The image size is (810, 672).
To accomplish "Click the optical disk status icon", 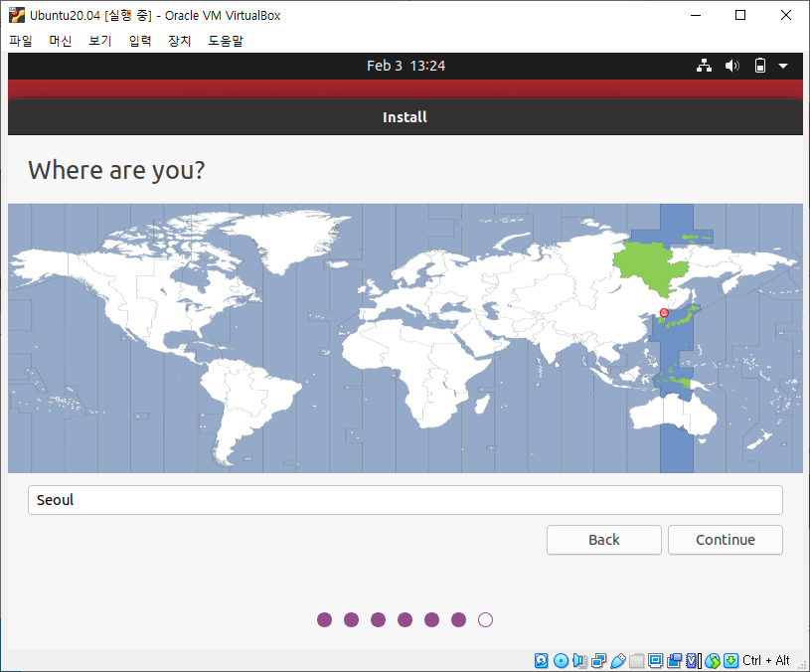I will [561, 660].
